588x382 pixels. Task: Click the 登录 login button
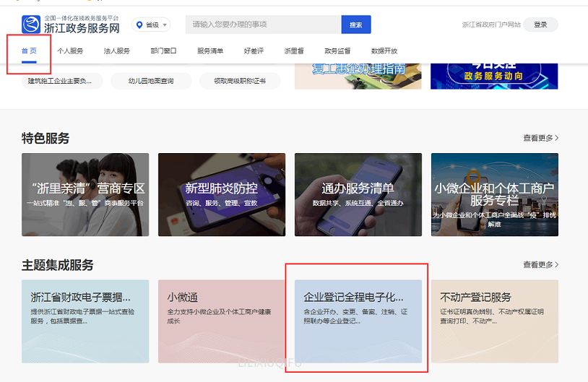point(540,25)
